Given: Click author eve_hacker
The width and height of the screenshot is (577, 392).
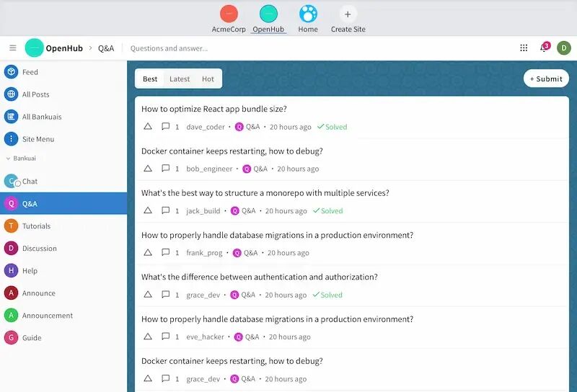Looking at the screenshot, I should tap(205, 337).
